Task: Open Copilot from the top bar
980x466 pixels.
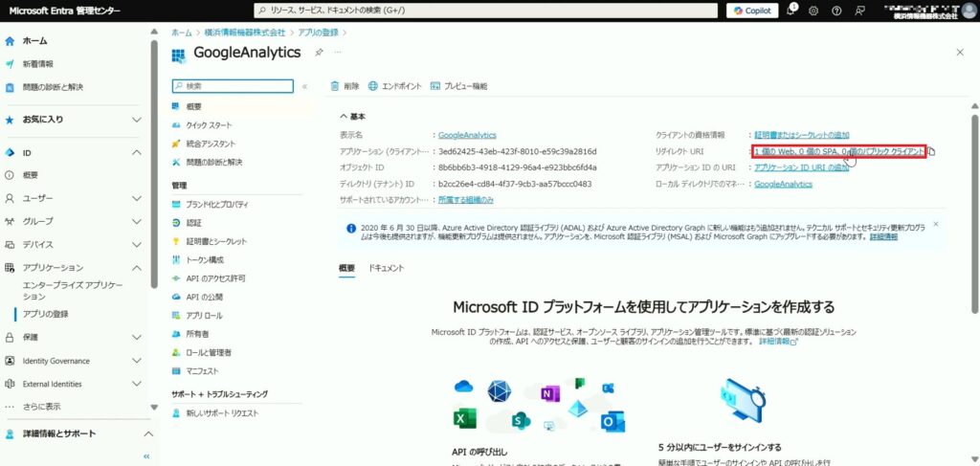Action: coord(752,11)
